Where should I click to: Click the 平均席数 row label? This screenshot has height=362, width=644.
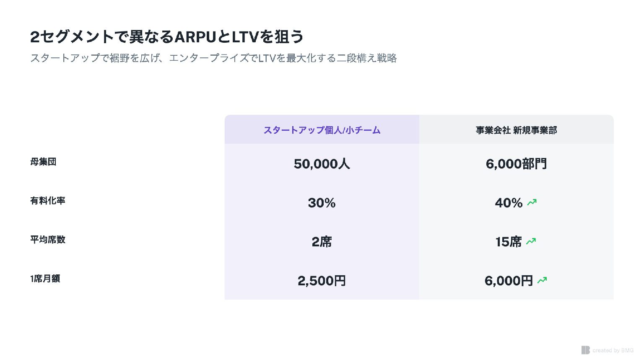point(48,240)
